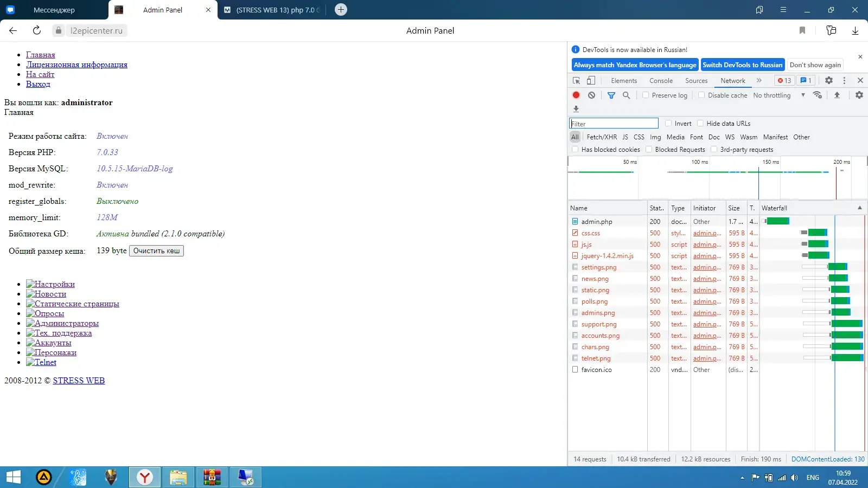Open the Лицензионная информация link
The height and width of the screenshot is (488, 868).
click(76, 65)
